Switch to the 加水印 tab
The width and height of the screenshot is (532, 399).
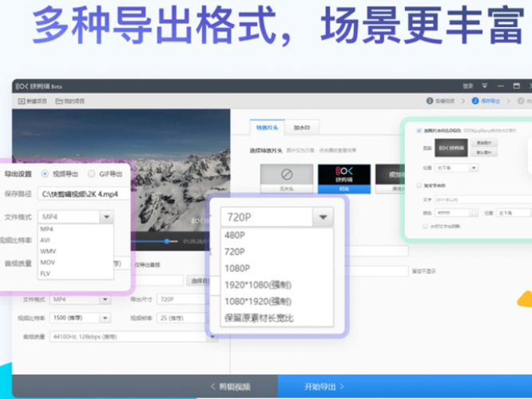tap(302, 128)
